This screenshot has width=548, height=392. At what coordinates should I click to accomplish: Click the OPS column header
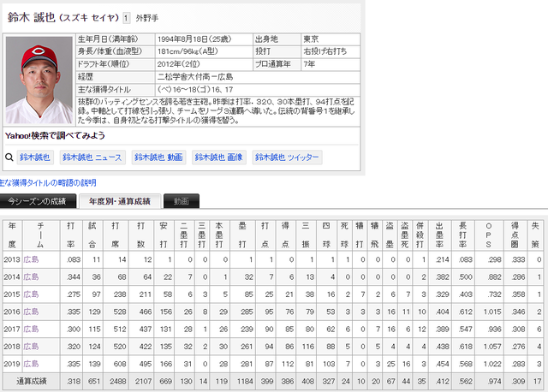(x=489, y=235)
